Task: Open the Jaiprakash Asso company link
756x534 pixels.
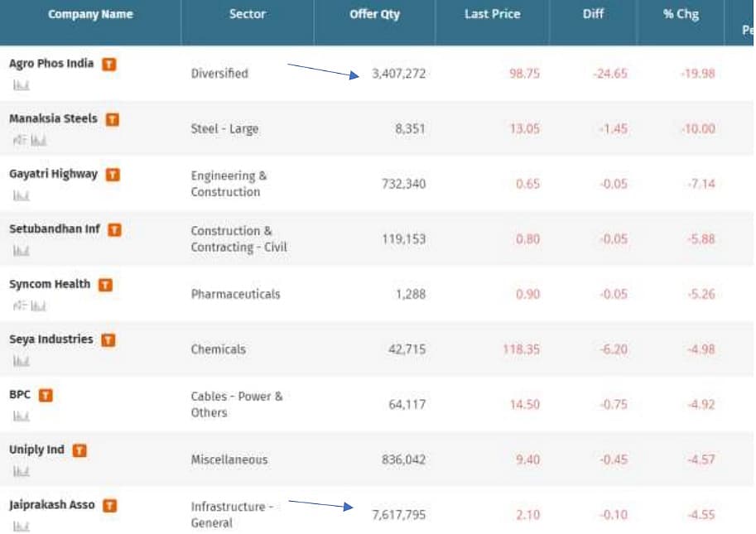Action: 52,505
